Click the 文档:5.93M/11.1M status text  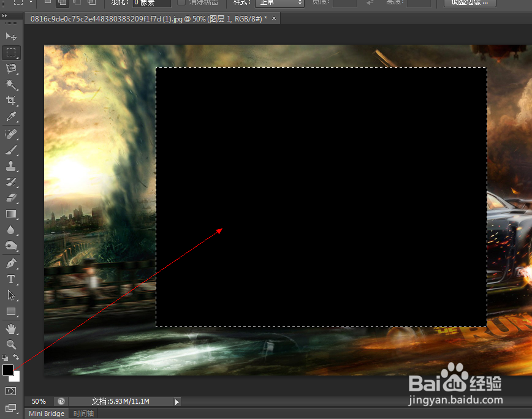pyautogui.click(x=121, y=401)
